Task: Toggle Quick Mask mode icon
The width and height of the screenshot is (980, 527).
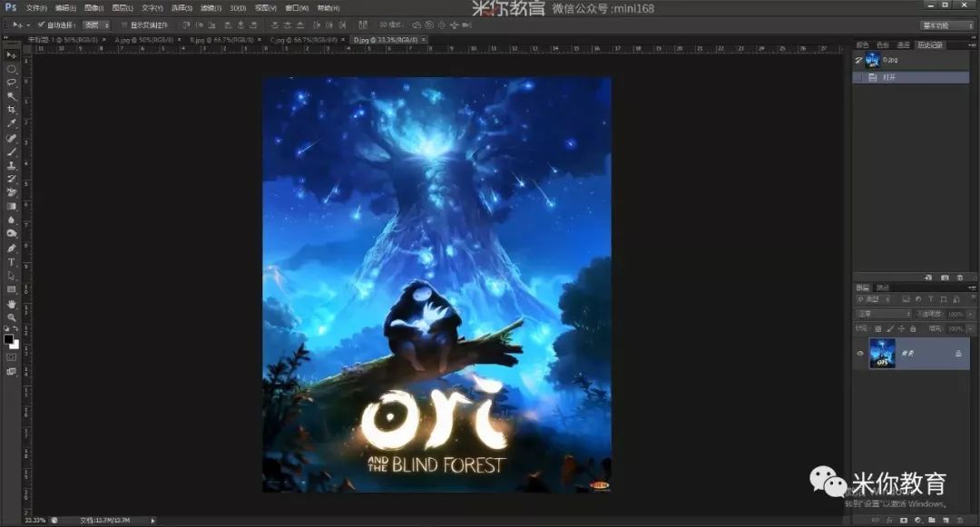Action: click(11, 357)
